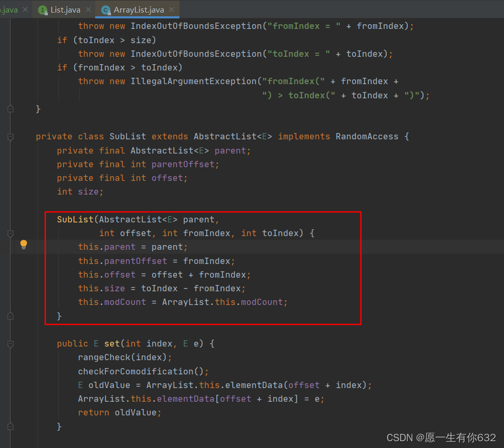Close the List.java tab
The width and height of the screenshot is (504, 448).
click(x=87, y=9)
